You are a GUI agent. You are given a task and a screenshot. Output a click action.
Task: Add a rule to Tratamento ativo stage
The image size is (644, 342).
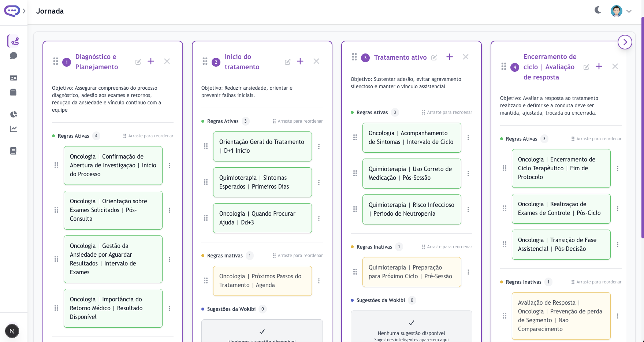click(x=450, y=57)
